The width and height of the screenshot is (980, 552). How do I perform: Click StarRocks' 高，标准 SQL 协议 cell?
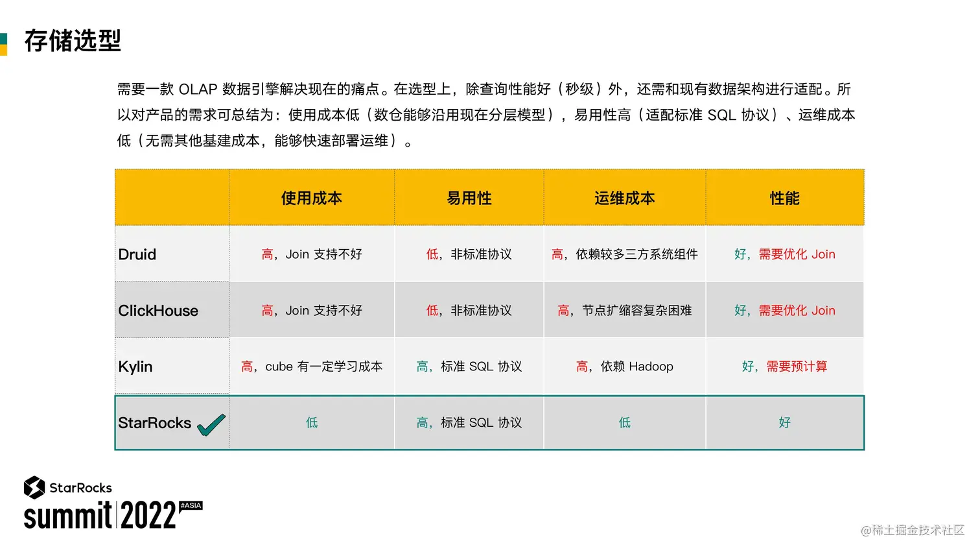[x=469, y=423]
